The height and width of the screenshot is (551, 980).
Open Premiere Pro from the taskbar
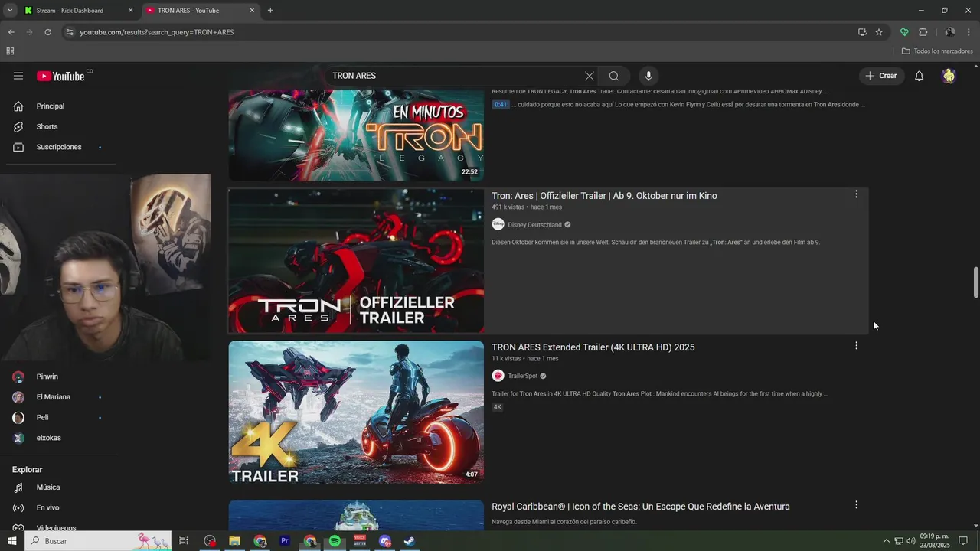point(285,541)
